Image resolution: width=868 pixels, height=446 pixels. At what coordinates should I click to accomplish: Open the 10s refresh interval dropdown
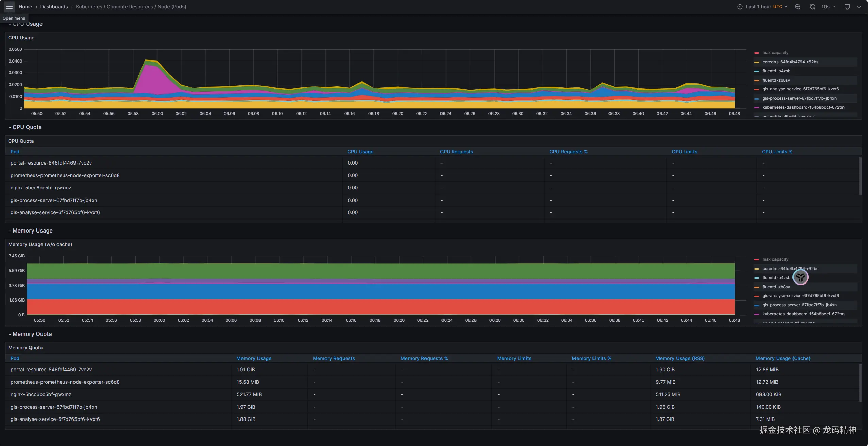click(828, 7)
